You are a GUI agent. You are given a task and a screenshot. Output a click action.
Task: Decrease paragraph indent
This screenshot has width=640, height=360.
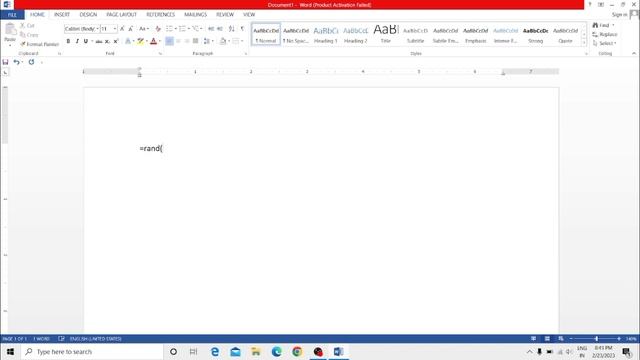tap(211, 29)
